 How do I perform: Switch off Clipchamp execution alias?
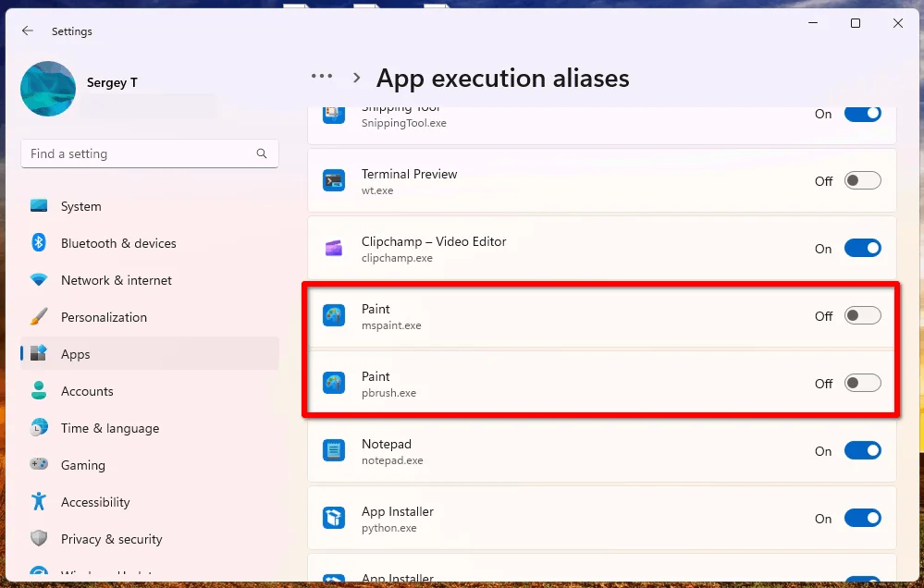point(862,249)
